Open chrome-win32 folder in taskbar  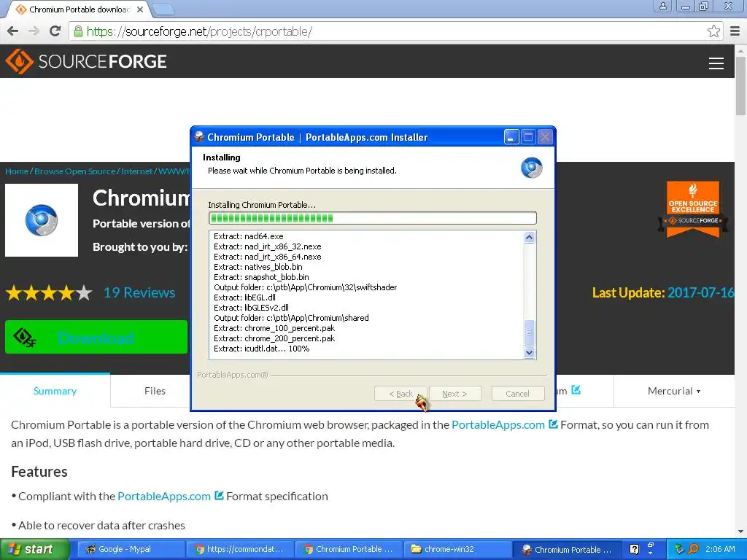tap(457, 549)
